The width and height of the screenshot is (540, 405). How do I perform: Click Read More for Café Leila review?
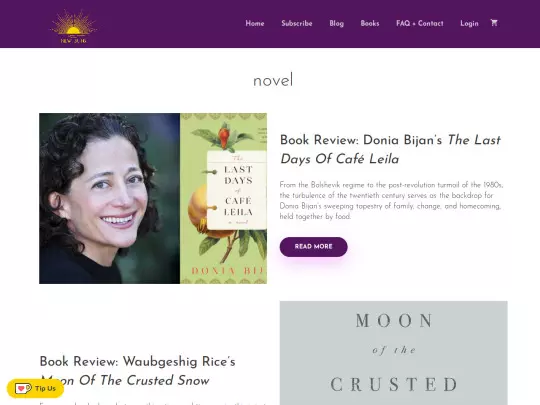(313, 247)
